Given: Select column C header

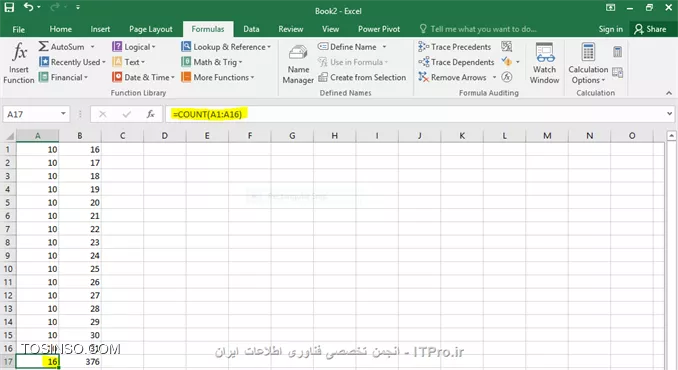Looking at the screenshot, I should (122, 136).
